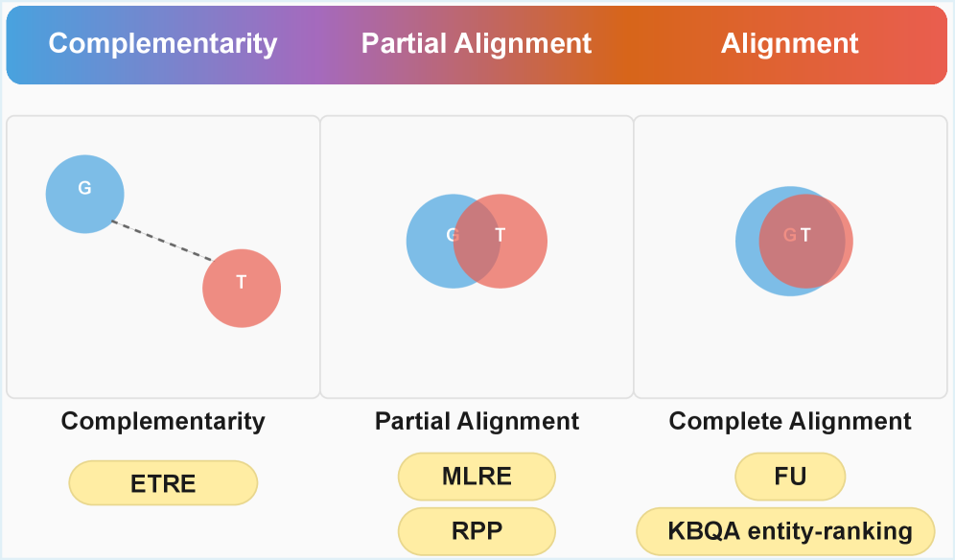This screenshot has width=955, height=560.
Task: Click the red-orange right end of header gradient
Action: (x=928, y=44)
